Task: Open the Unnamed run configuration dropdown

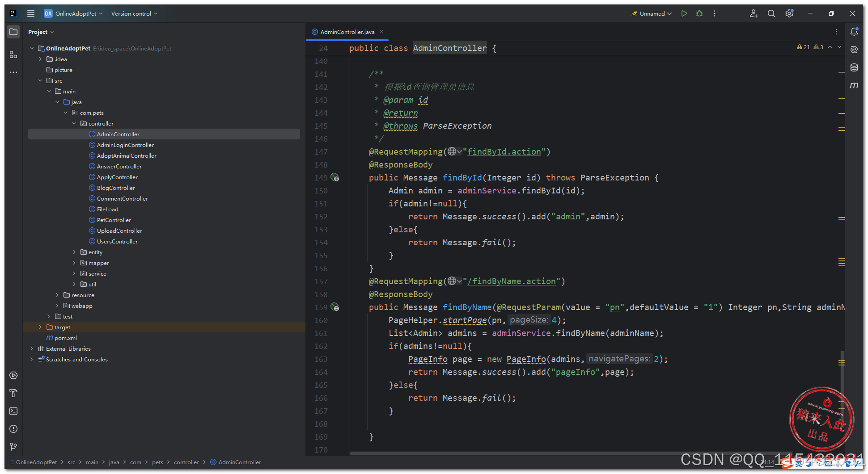Action: point(652,13)
